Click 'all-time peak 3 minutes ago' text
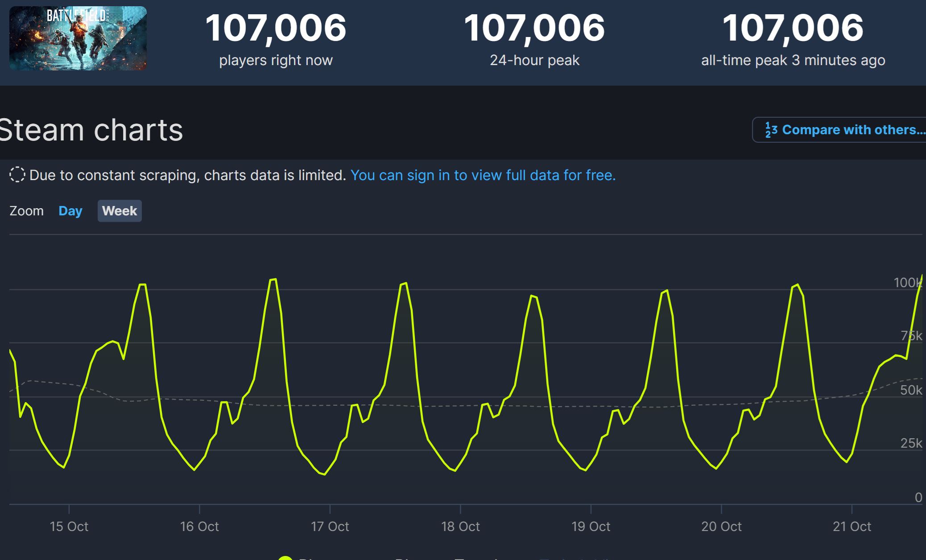 click(793, 60)
